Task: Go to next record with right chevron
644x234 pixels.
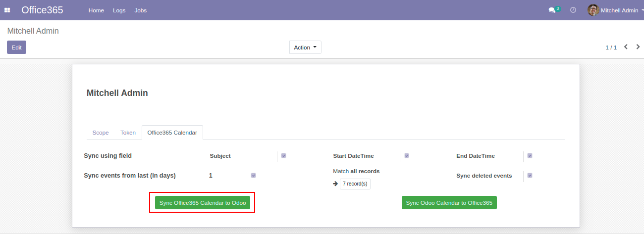Action: click(x=638, y=47)
